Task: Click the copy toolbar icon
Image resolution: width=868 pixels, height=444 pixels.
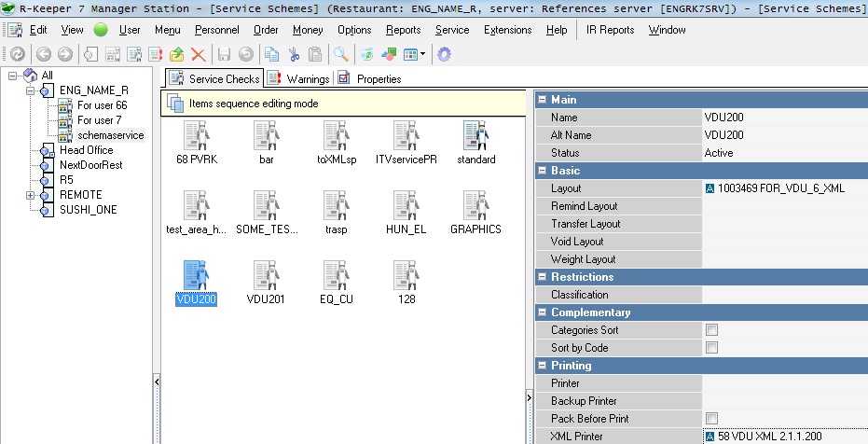Action: [271, 54]
